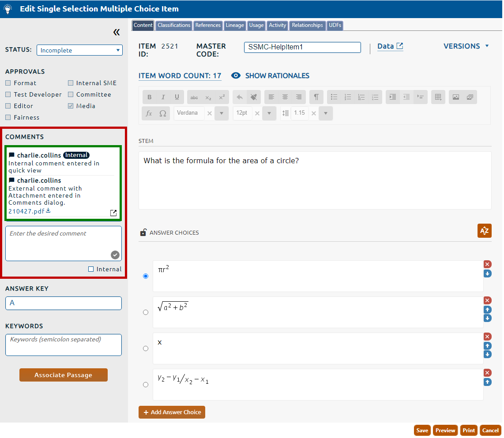504x438 pixels.
Task: Click the insert image toolbar icon
Action: (x=456, y=97)
